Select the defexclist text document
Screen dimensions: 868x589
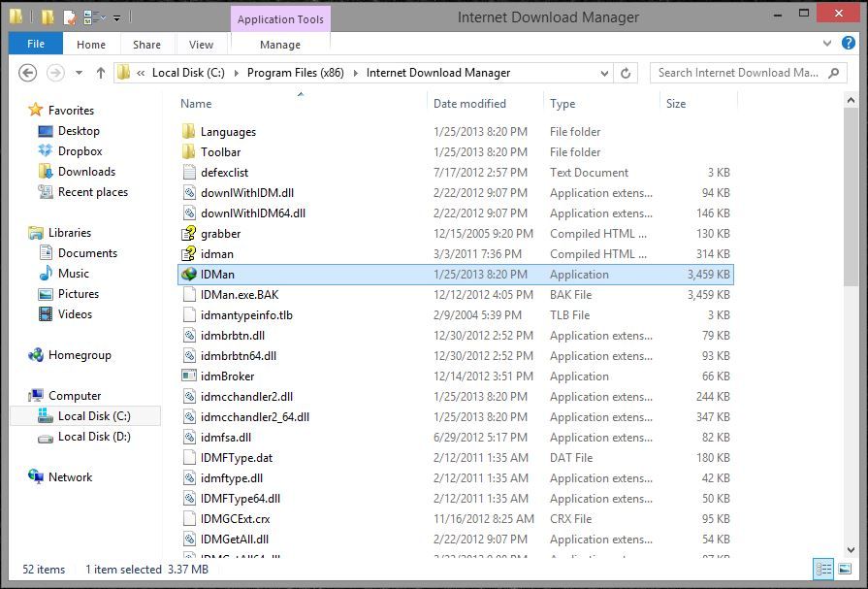point(456,173)
